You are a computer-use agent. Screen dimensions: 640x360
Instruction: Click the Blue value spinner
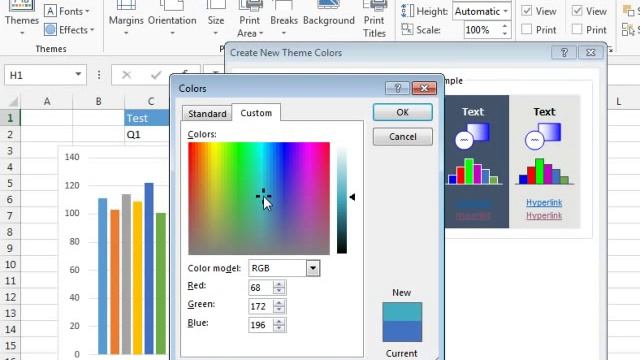click(279, 325)
